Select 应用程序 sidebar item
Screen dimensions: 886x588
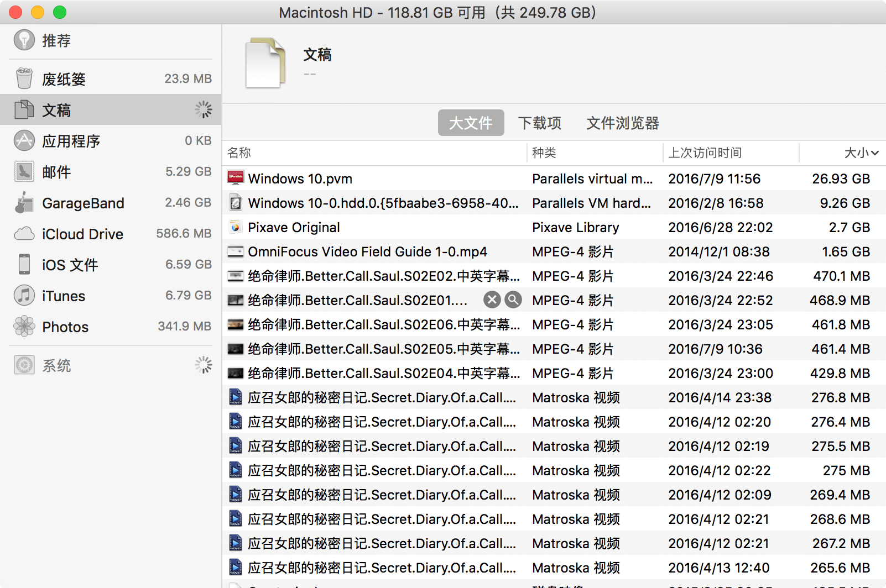coord(111,140)
